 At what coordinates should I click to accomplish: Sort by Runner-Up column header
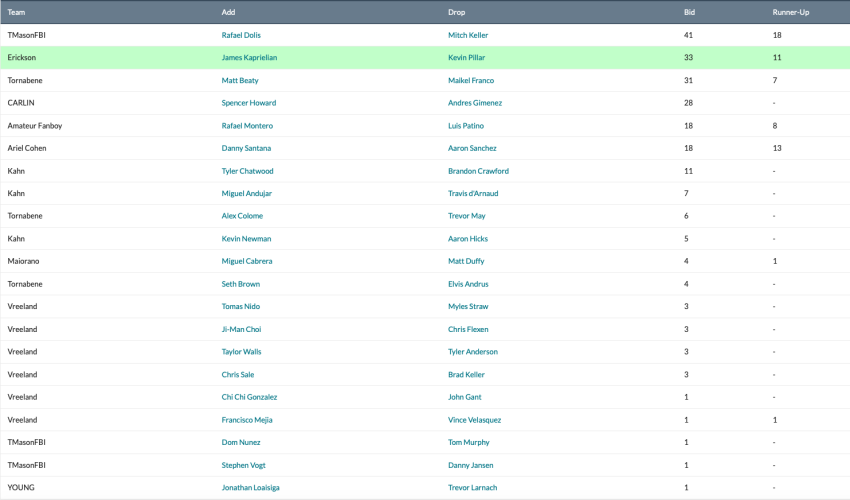coord(790,12)
